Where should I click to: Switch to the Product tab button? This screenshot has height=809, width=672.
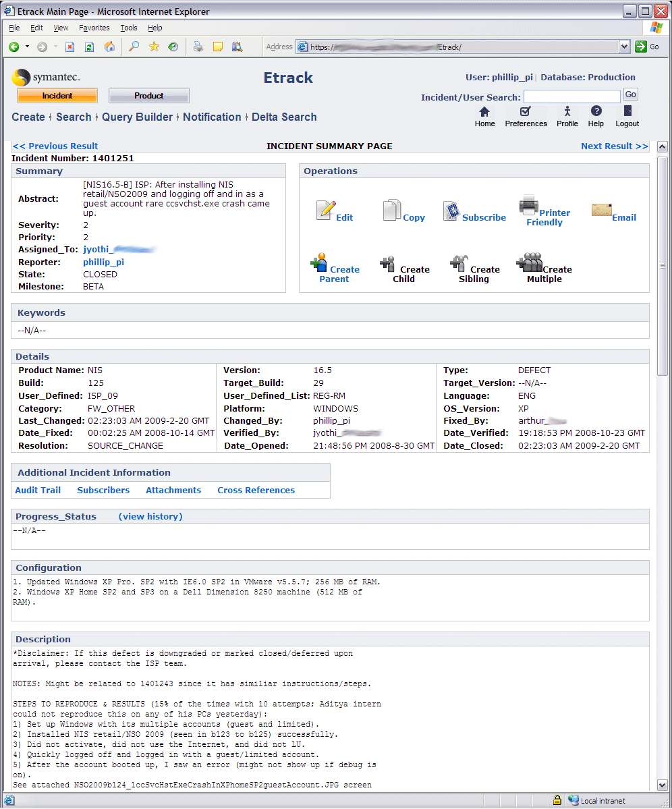click(148, 96)
